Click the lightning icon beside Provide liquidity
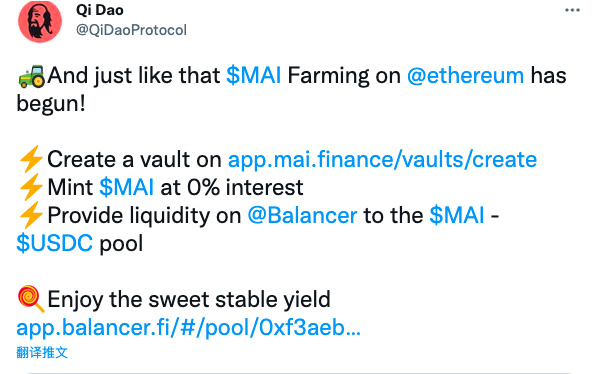This screenshot has width=594, height=374. [x=31, y=215]
